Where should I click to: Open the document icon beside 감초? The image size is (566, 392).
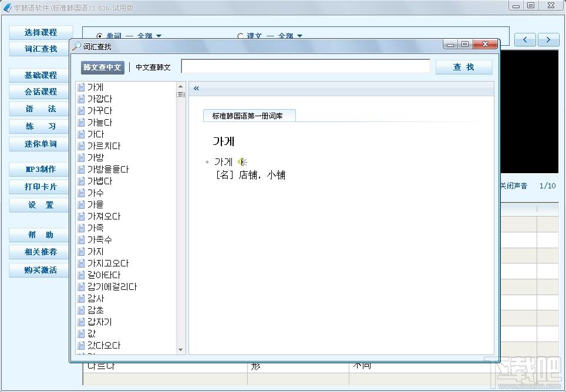pos(81,310)
